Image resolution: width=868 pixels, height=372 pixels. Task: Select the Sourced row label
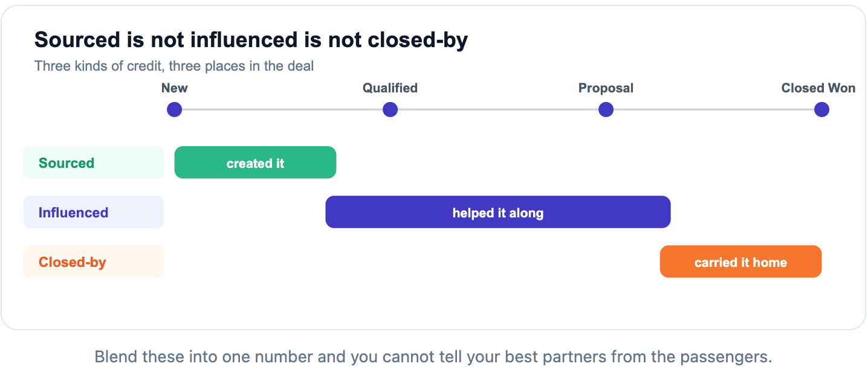click(x=94, y=162)
